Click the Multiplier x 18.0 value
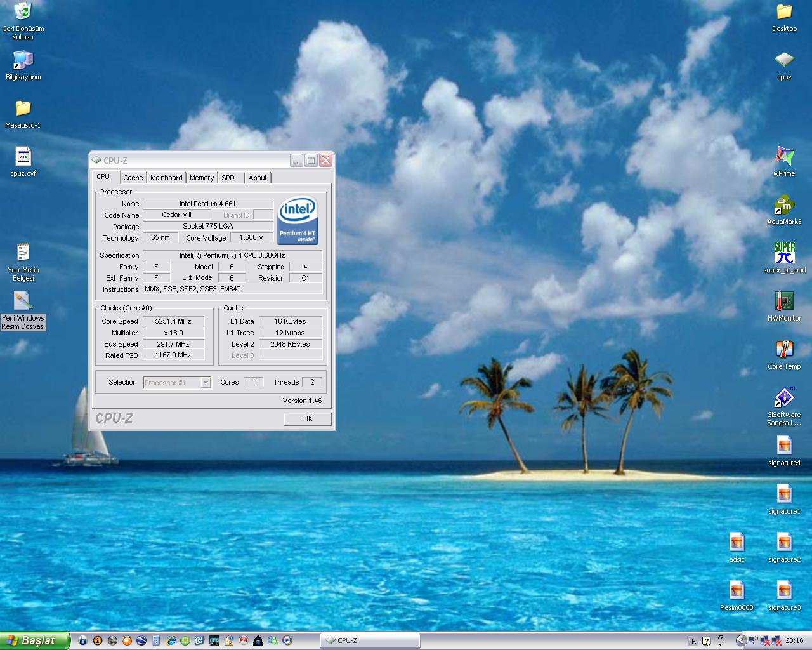This screenshot has height=650, width=812. pyautogui.click(x=173, y=333)
